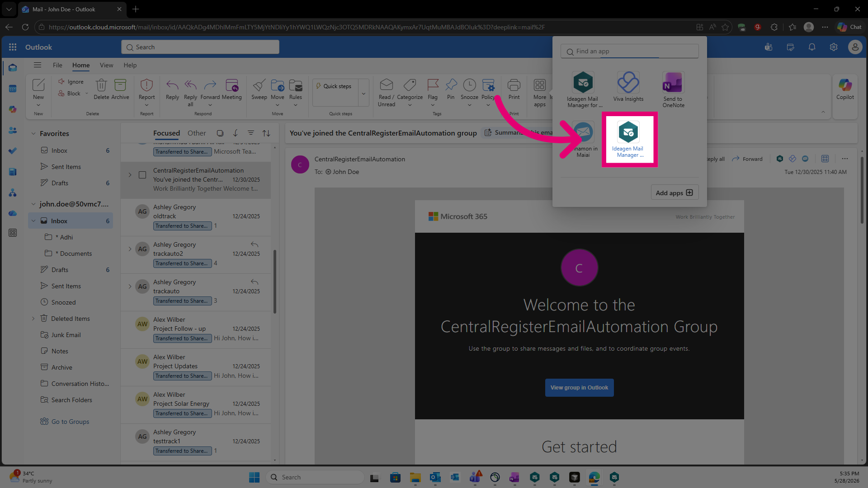Open the File menu
This screenshot has height=488, width=868.
57,65
